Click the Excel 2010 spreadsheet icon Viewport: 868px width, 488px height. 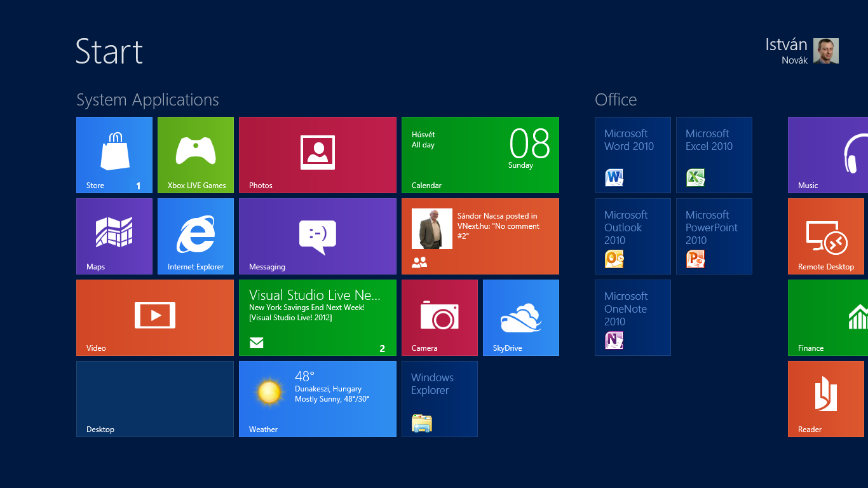[x=696, y=177]
